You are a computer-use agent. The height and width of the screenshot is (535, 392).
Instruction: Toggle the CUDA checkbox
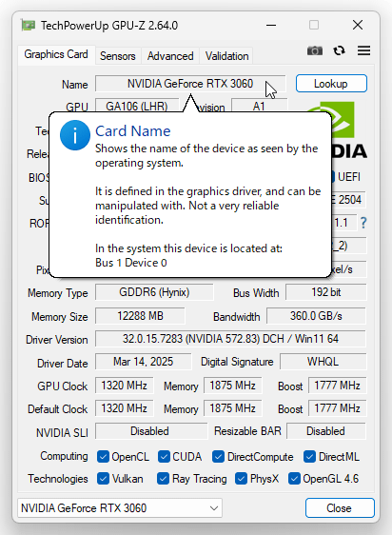(164, 457)
